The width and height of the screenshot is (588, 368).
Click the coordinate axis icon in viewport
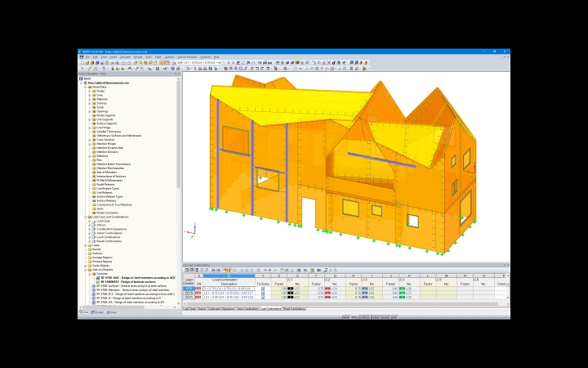click(191, 230)
